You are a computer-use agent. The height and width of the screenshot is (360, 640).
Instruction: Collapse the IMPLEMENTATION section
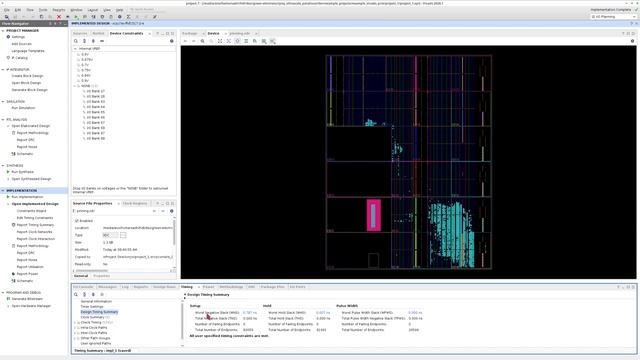[3, 191]
